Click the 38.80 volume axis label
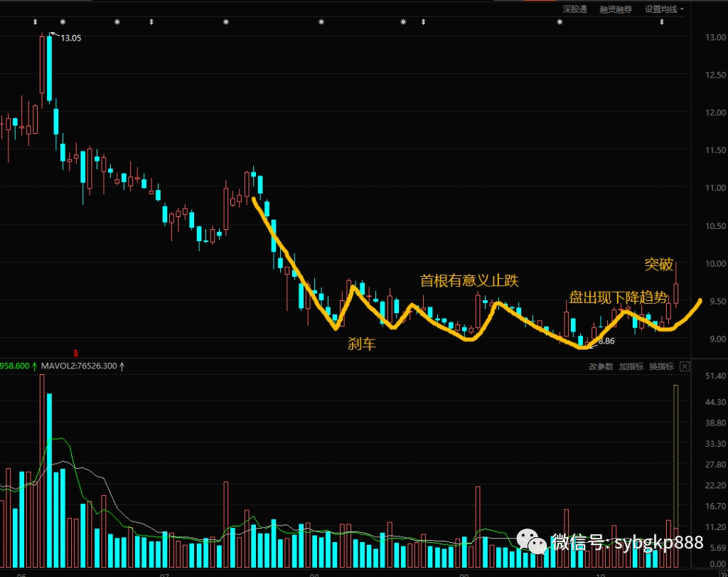 pos(715,423)
